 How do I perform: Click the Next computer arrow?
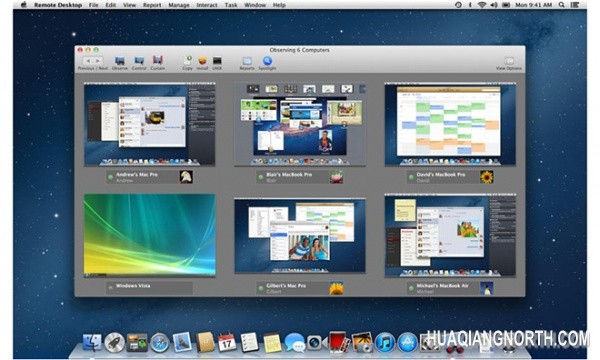click(98, 61)
